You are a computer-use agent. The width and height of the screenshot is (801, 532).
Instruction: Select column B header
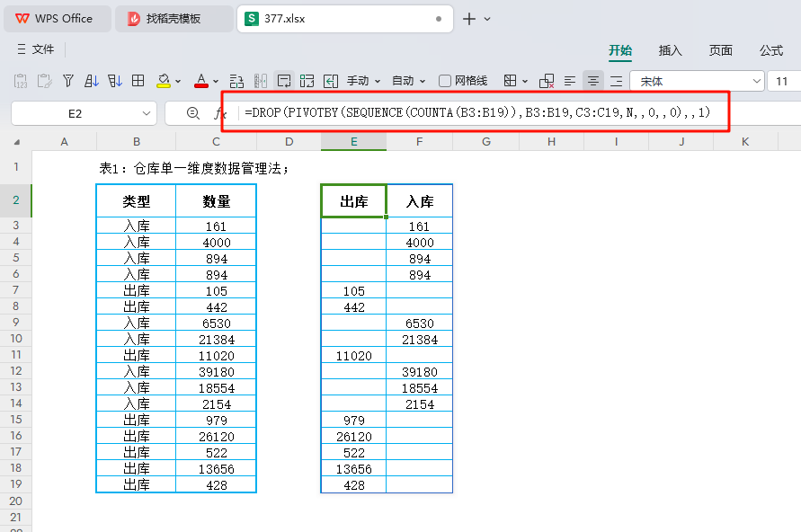137,141
